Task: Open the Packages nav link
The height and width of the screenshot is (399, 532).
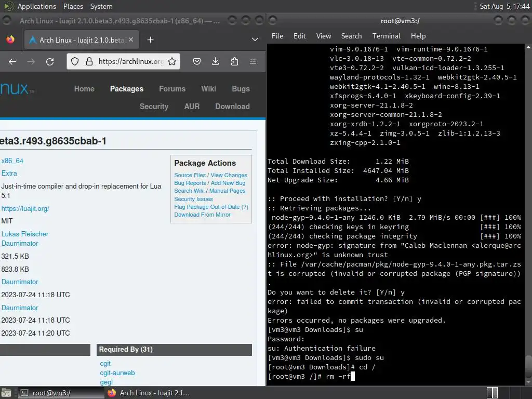Action: click(x=127, y=89)
